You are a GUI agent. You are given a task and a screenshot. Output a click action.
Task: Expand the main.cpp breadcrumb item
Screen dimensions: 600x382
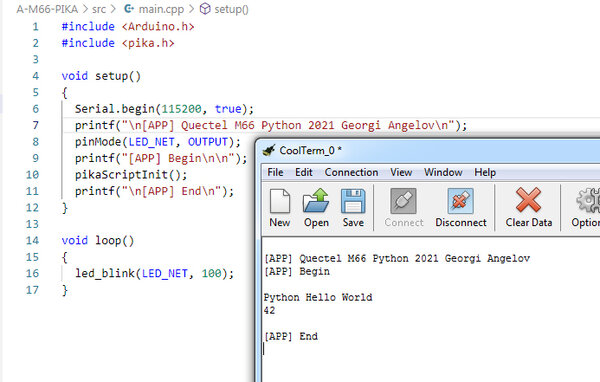pos(154,9)
